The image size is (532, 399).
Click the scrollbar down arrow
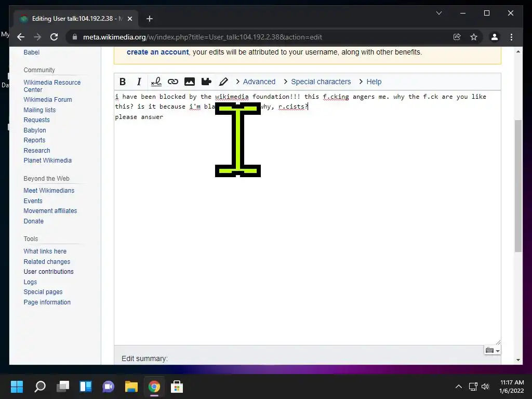[x=518, y=360]
